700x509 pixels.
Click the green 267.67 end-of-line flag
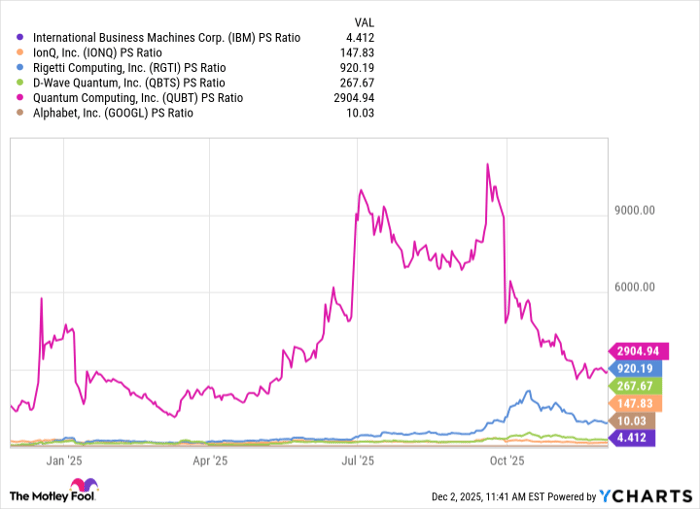click(x=635, y=386)
